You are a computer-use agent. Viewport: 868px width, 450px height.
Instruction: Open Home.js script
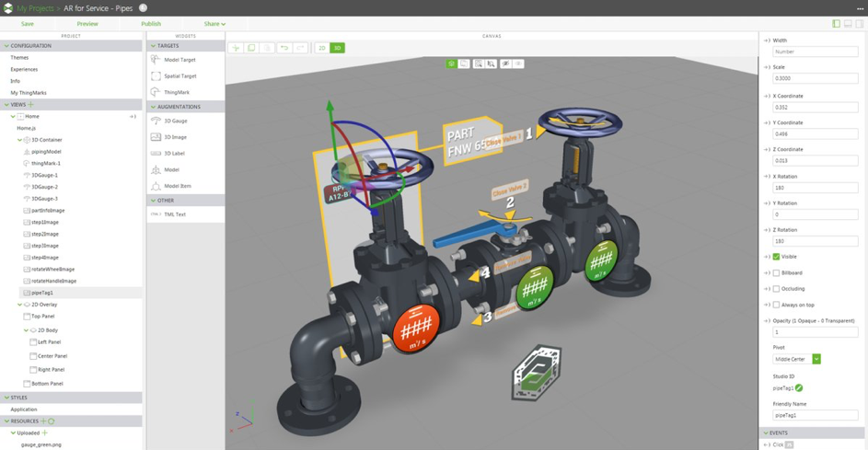pyautogui.click(x=26, y=128)
